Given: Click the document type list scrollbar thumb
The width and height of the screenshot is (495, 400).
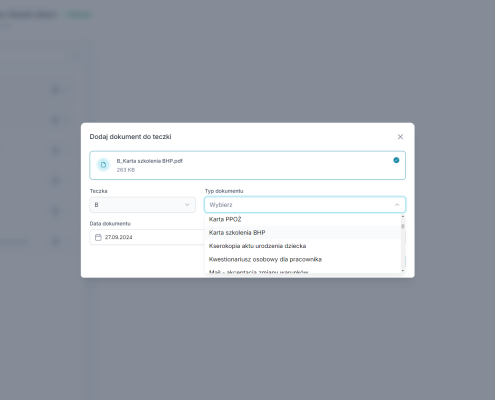Looking at the screenshot, I should click(x=403, y=226).
